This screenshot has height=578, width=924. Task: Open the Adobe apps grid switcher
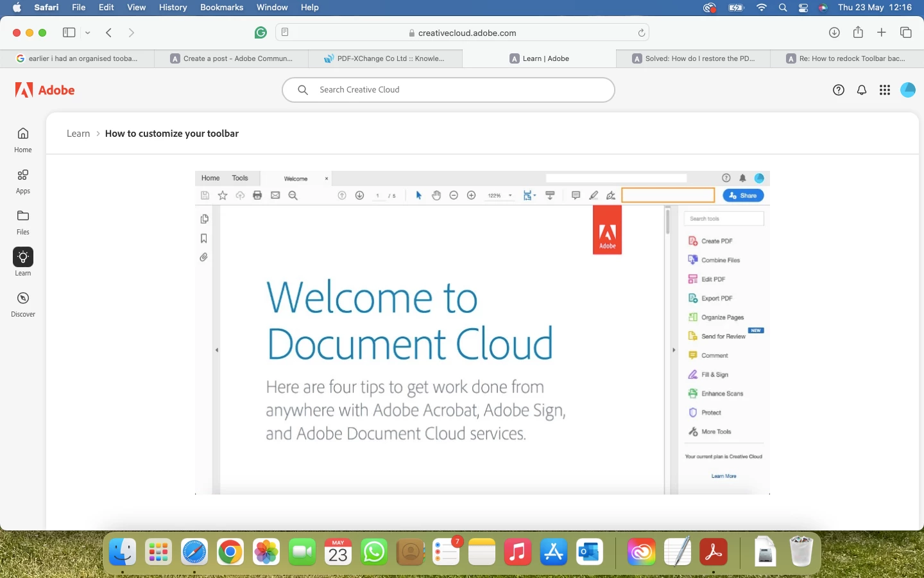(x=885, y=90)
